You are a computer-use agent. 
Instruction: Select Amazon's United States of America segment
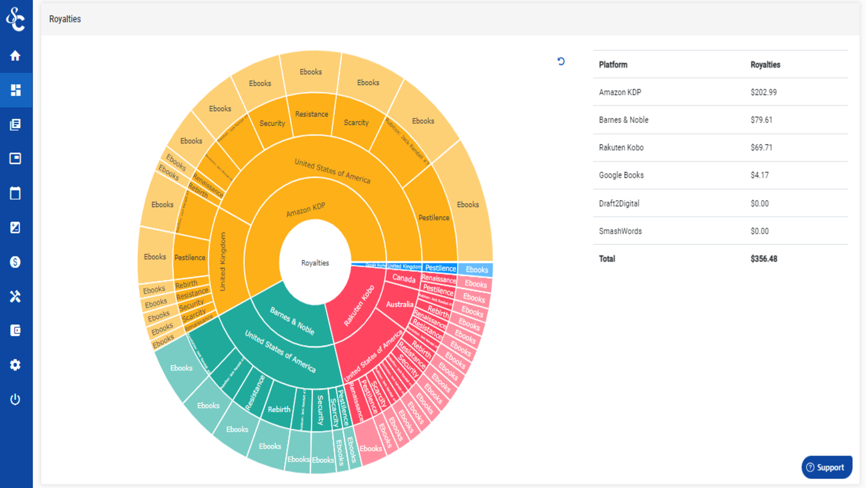tap(332, 171)
